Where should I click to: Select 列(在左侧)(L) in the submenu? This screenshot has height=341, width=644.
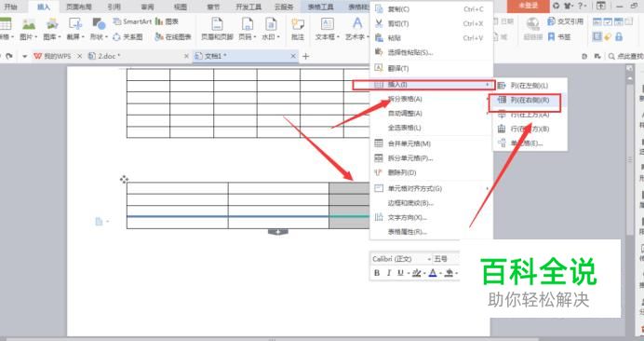tap(530, 86)
